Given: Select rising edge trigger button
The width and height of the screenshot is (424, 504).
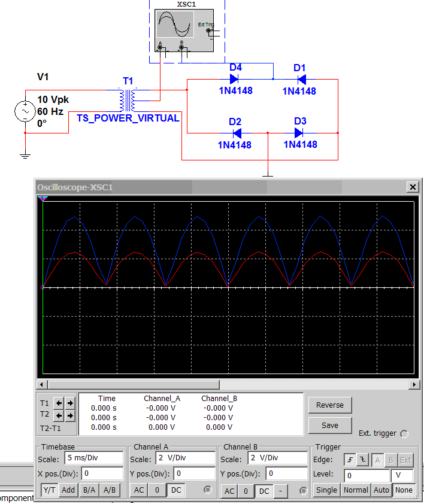Looking at the screenshot, I should tap(350, 460).
